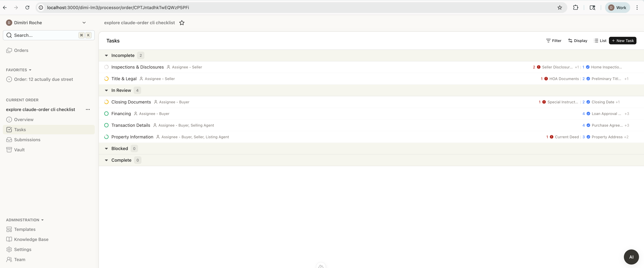Click the Vault archive icon in sidebar

[9, 150]
